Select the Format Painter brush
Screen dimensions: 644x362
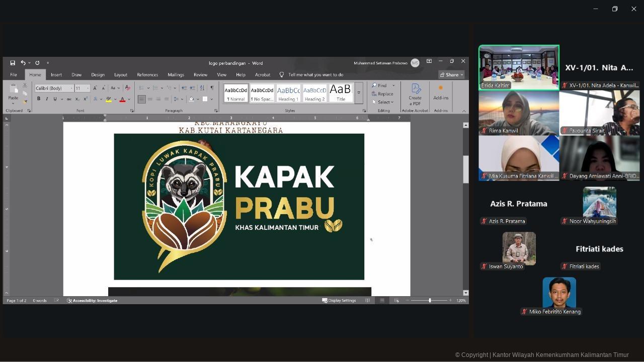pyautogui.click(x=25, y=102)
